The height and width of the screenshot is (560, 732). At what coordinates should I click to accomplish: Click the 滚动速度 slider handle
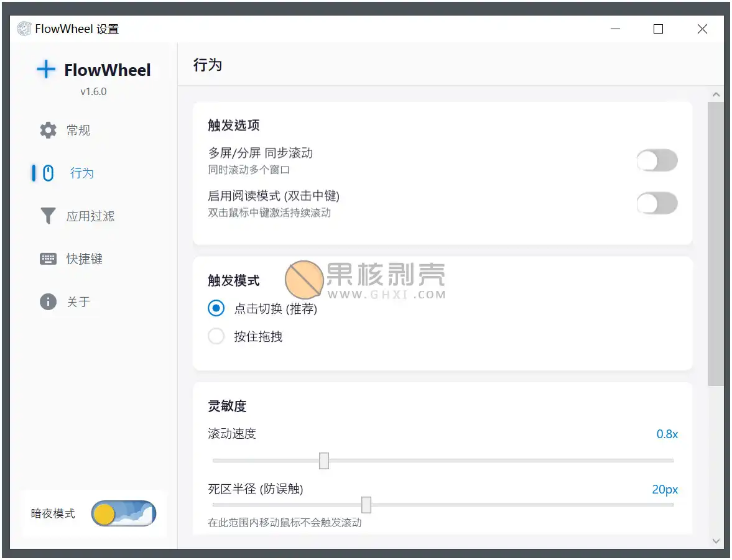point(324,461)
